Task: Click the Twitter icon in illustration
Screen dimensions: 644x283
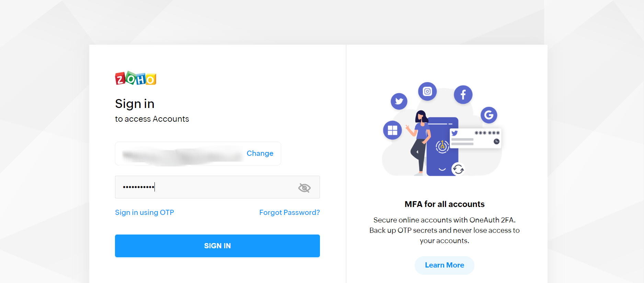Action: [399, 101]
